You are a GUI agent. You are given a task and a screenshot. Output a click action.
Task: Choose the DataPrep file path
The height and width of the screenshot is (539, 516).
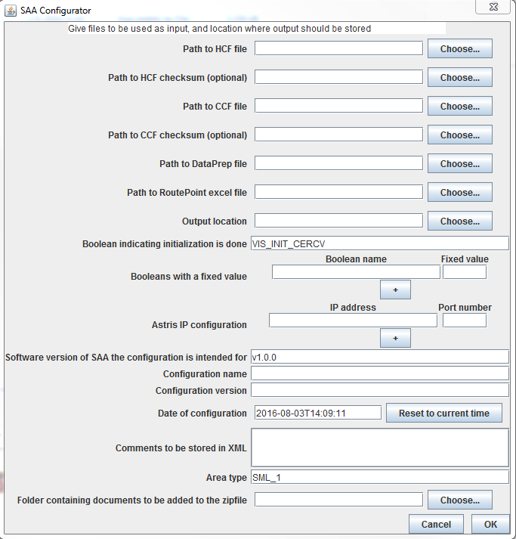coord(460,164)
